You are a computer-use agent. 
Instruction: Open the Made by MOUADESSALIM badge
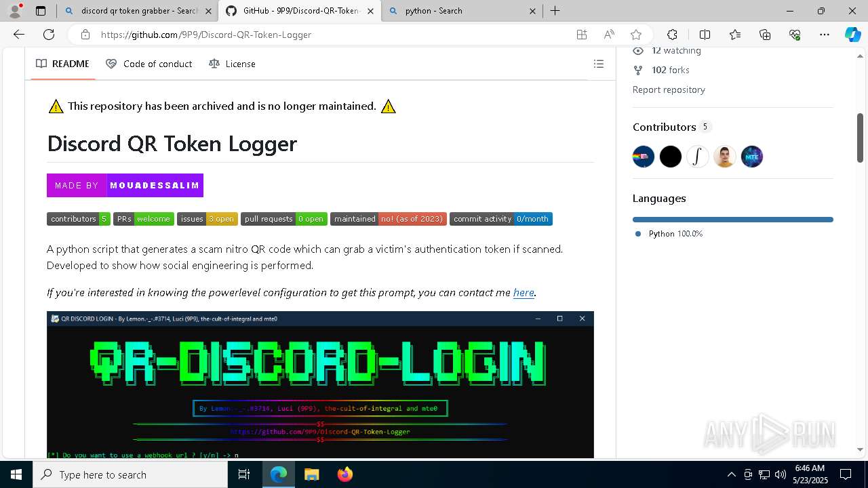click(x=125, y=185)
